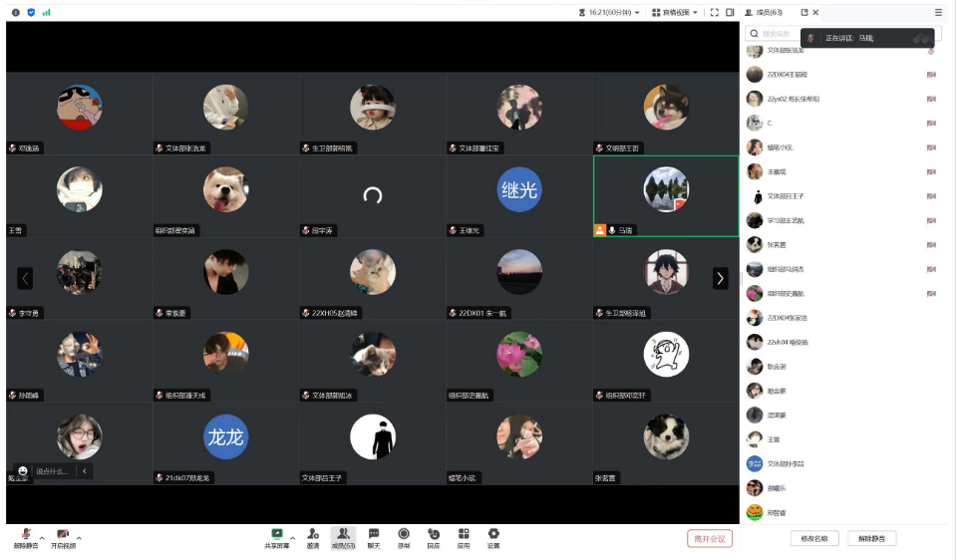
Task: Start recording with the 录制 icon
Action: click(404, 534)
